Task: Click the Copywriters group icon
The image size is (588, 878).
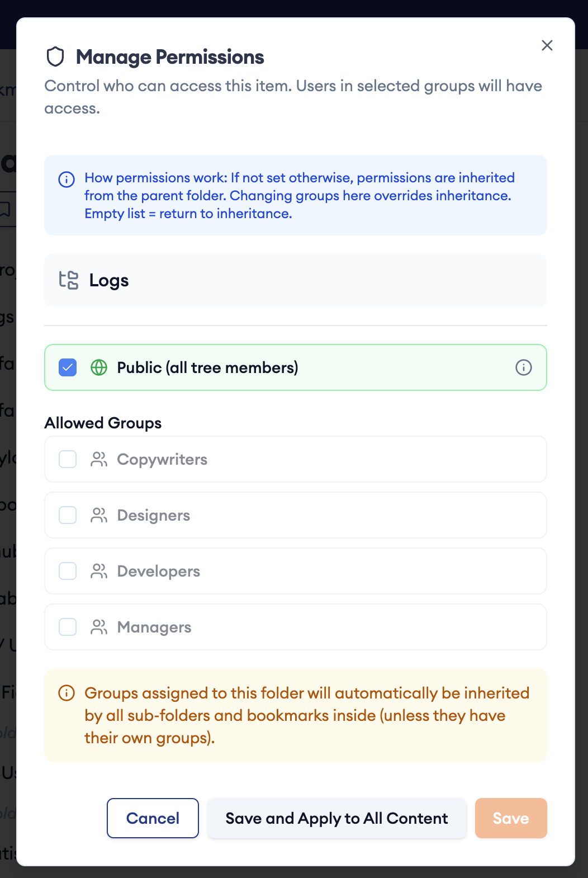Action: click(x=99, y=459)
